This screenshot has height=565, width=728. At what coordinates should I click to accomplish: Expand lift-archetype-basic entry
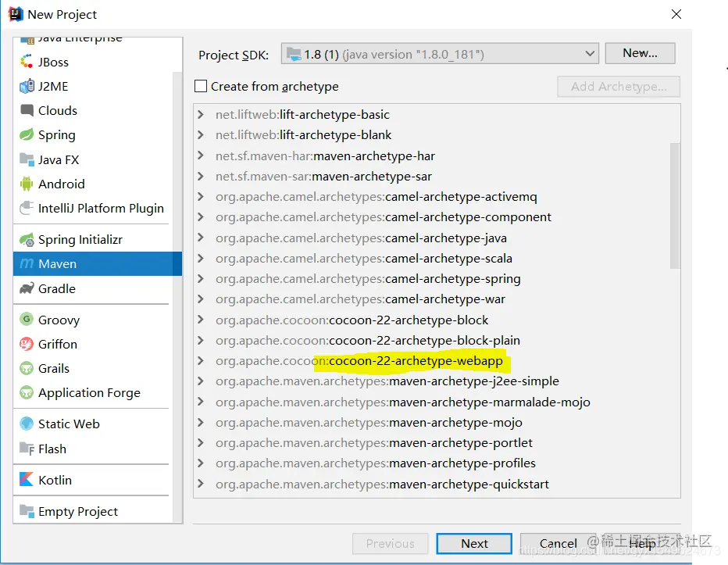(x=201, y=114)
